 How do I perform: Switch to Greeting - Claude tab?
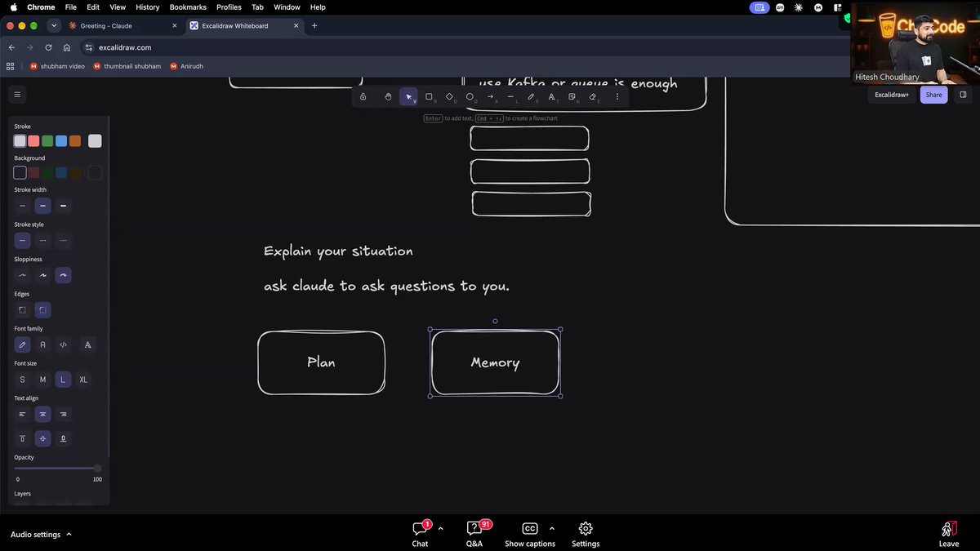[124, 25]
